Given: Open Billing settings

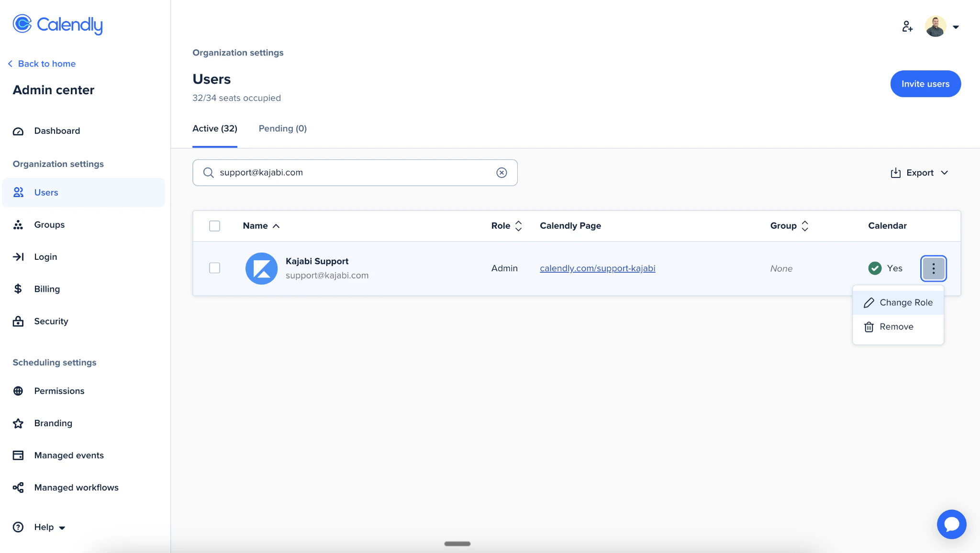Looking at the screenshot, I should coord(46,289).
